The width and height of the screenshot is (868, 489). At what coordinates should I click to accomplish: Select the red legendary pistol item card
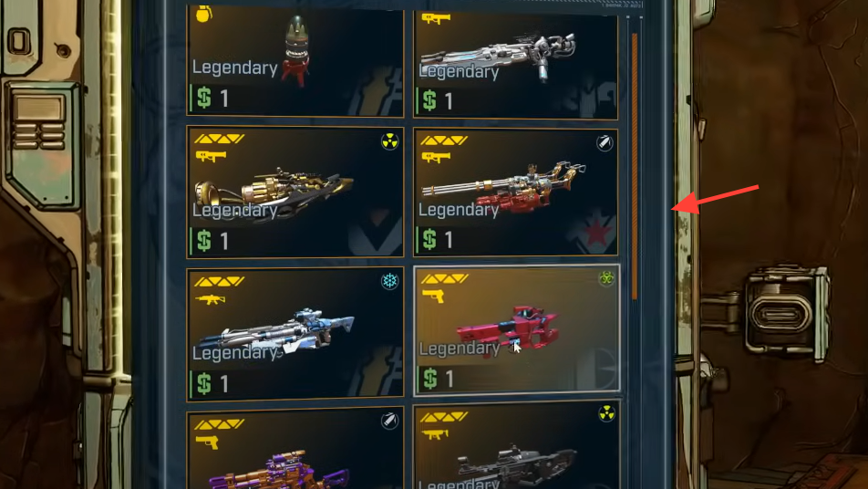coord(516,330)
